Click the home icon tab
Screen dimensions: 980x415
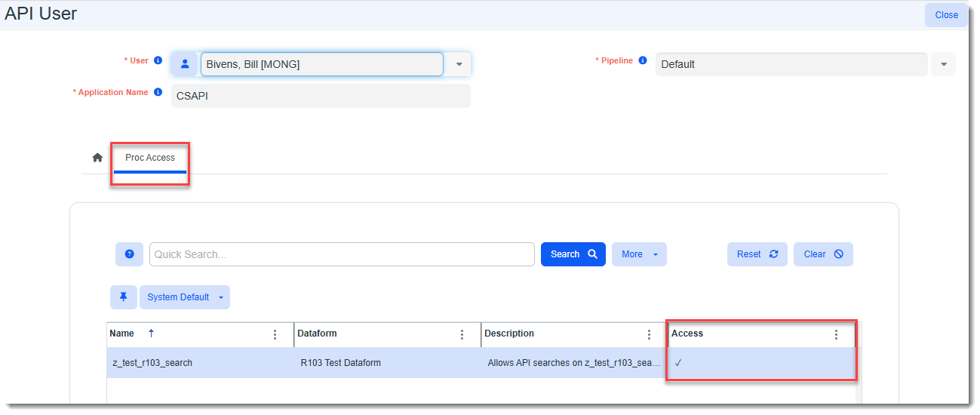[97, 158]
